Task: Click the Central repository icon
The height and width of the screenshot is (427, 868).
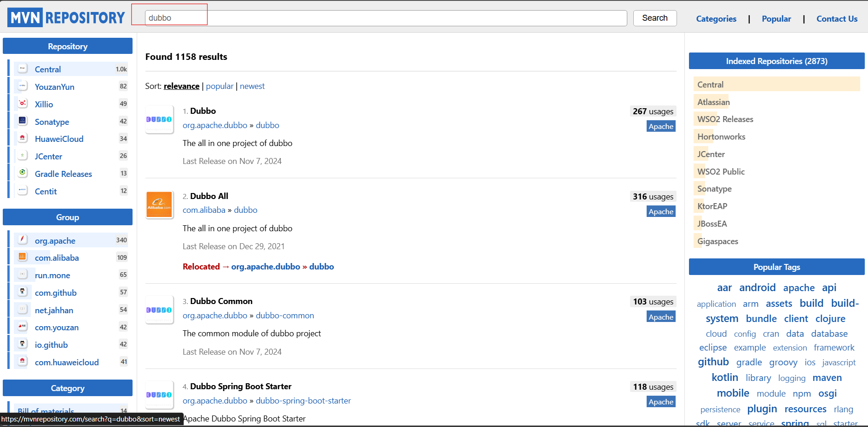Action: point(23,69)
